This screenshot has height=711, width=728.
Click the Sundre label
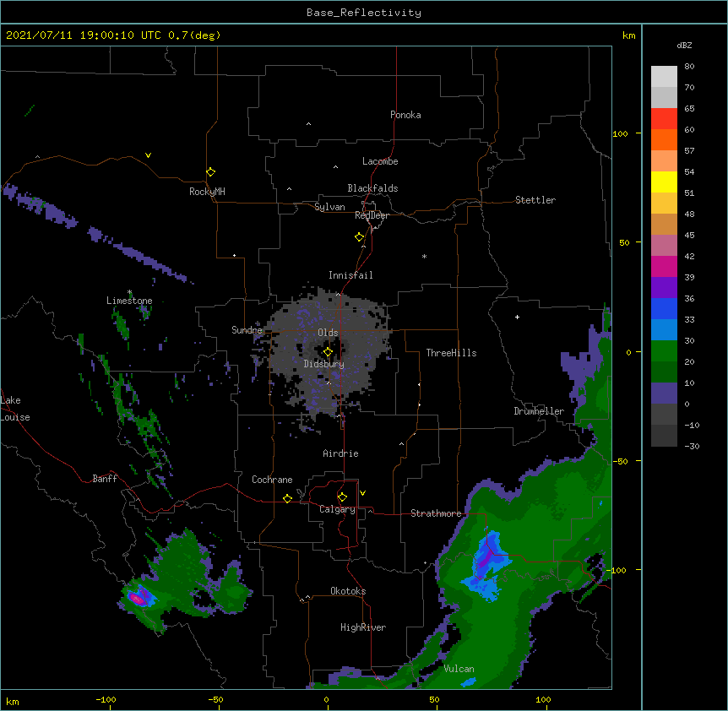pos(247,330)
